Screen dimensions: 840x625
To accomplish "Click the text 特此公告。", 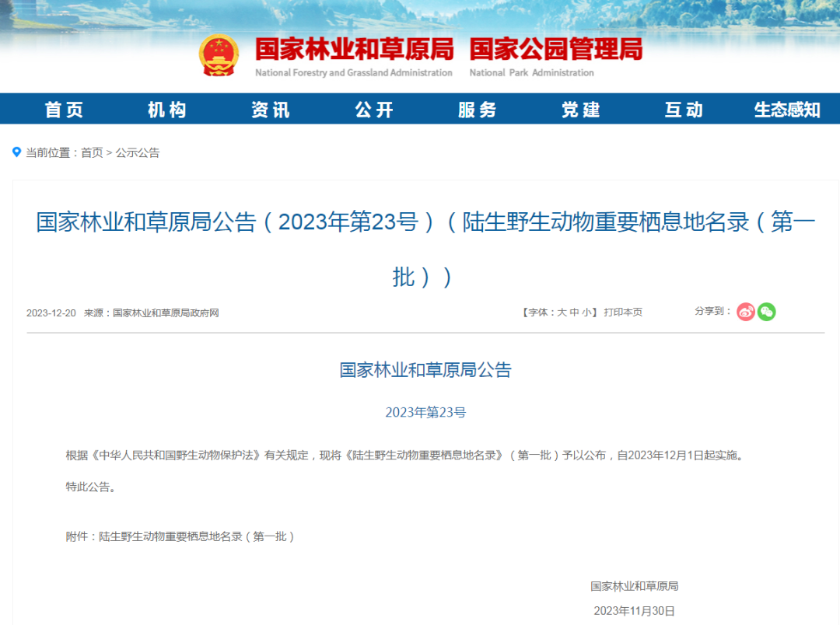I will click(x=90, y=487).
